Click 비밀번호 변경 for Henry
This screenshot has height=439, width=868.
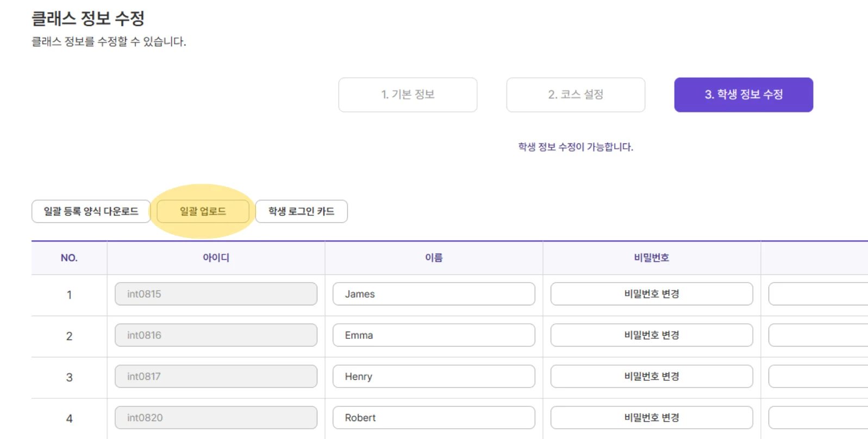point(651,377)
